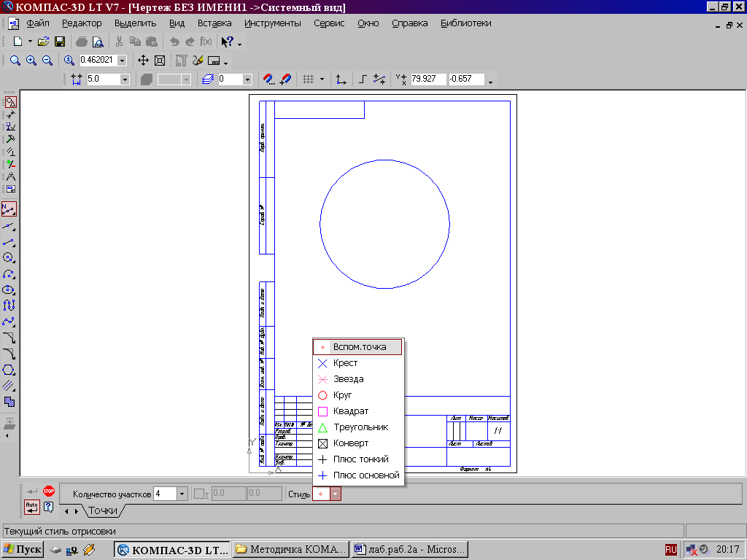Screen dimensions: 747x560
Task: Select the Circle tool in sidebar
Action: tap(9, 257)
